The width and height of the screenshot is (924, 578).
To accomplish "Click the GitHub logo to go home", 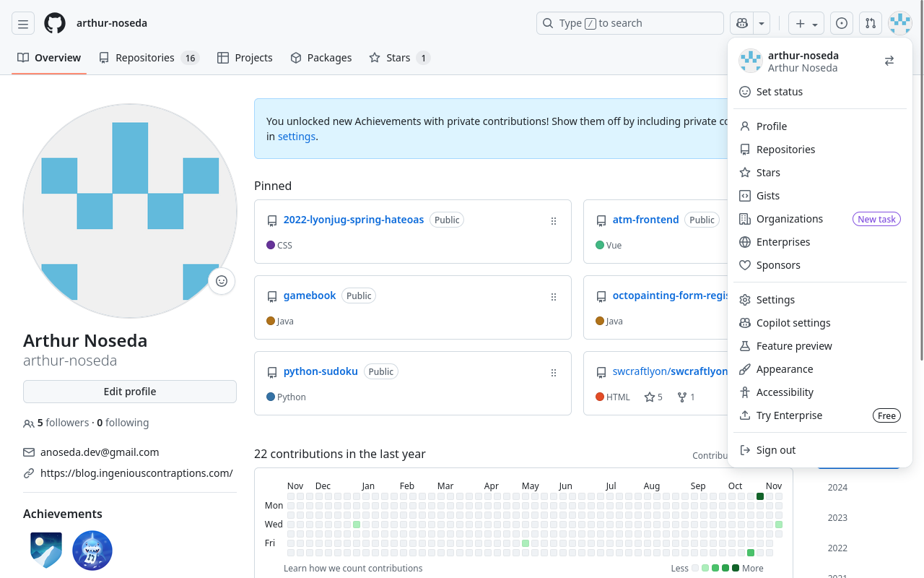I will [x=54, y=22].
